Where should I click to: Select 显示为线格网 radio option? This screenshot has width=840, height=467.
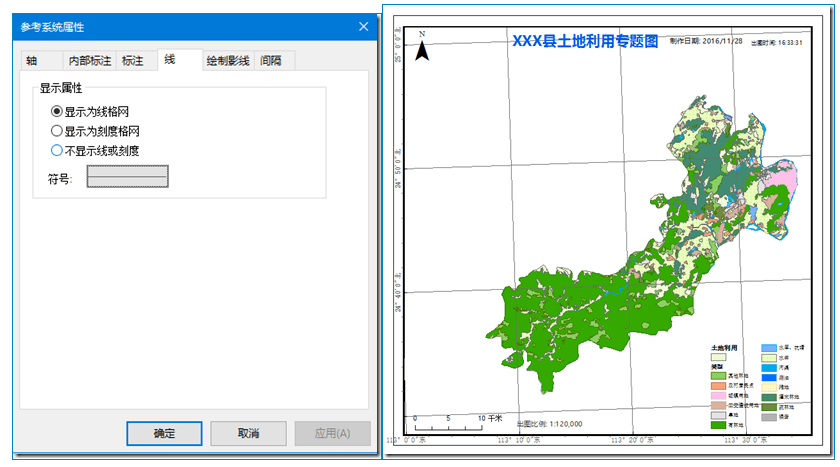(x=57, y=111)
